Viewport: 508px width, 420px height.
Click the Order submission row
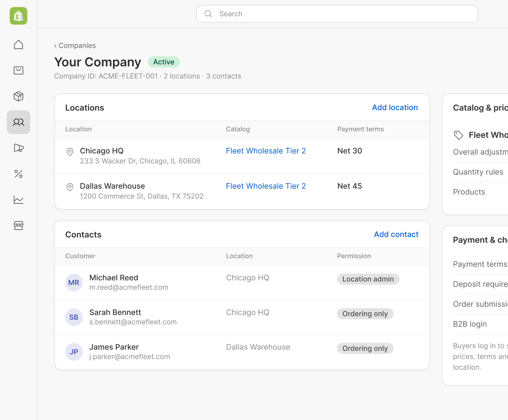click(480, 304)
